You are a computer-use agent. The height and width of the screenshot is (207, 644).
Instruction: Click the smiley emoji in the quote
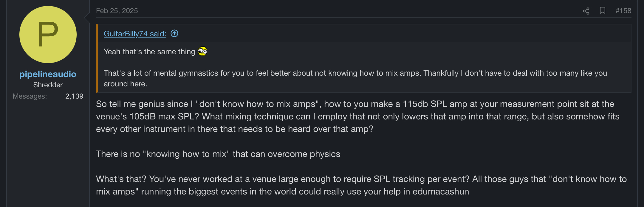click(x=202, y=52)
